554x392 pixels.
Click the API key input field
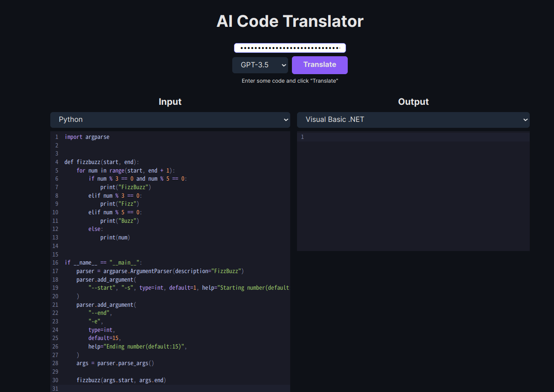coord(290,48)
